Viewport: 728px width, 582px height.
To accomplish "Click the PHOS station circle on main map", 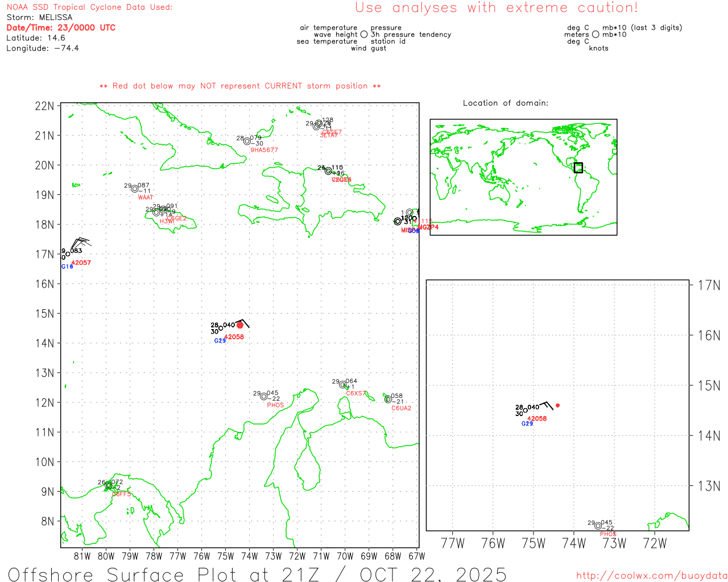I will click(263, 397).
